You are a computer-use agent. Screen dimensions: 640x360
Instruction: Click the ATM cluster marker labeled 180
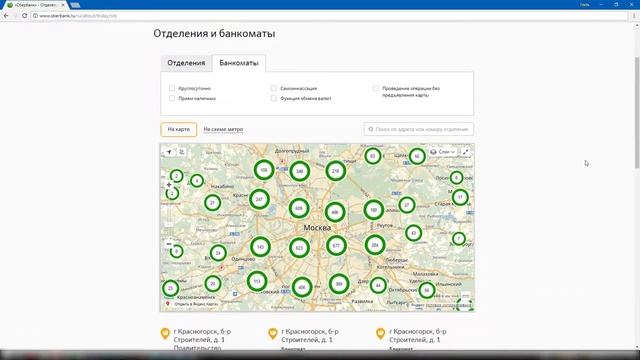tap(373, 210)
